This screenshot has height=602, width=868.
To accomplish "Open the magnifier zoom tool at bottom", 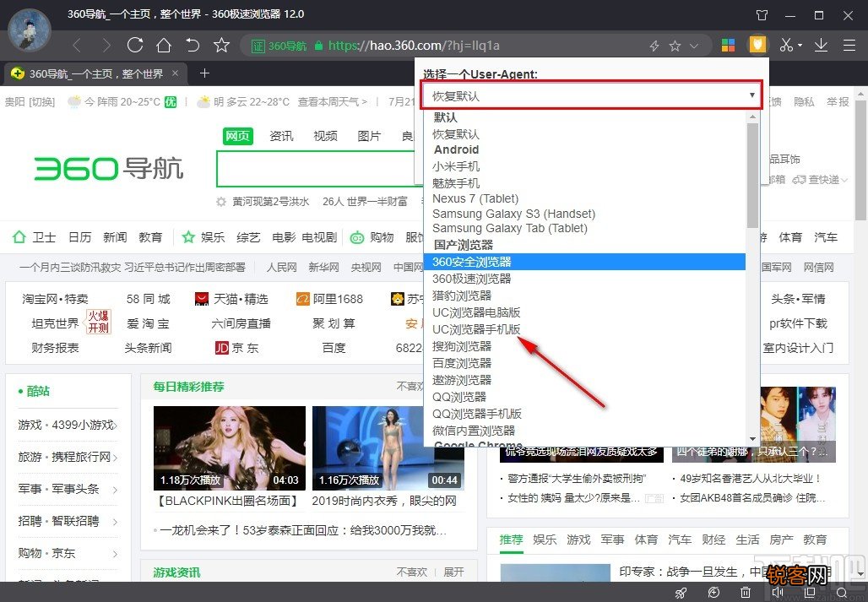I will click(x=843, y=592).
